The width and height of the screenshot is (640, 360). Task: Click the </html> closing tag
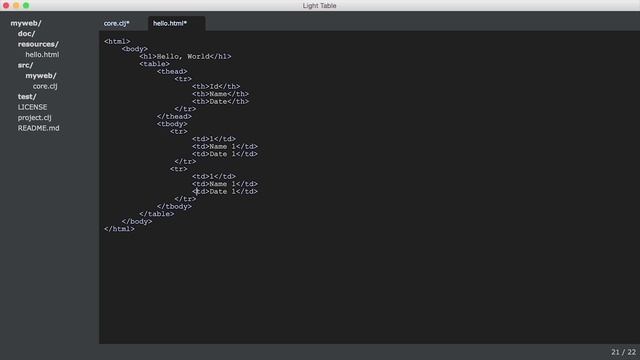[x=119, y=229]
